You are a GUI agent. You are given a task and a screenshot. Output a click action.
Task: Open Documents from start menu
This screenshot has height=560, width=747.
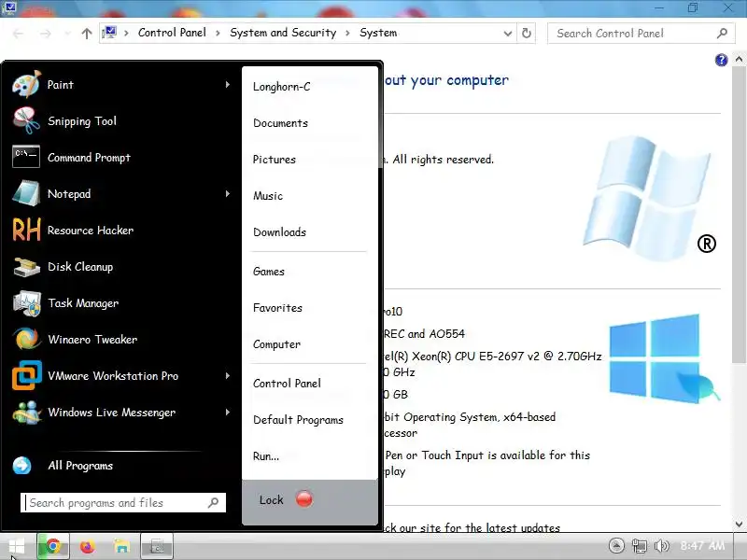[281, 123]
